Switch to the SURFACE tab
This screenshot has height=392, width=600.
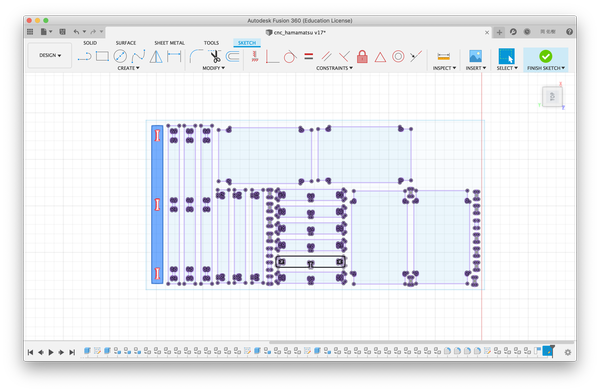coord(126,43)
